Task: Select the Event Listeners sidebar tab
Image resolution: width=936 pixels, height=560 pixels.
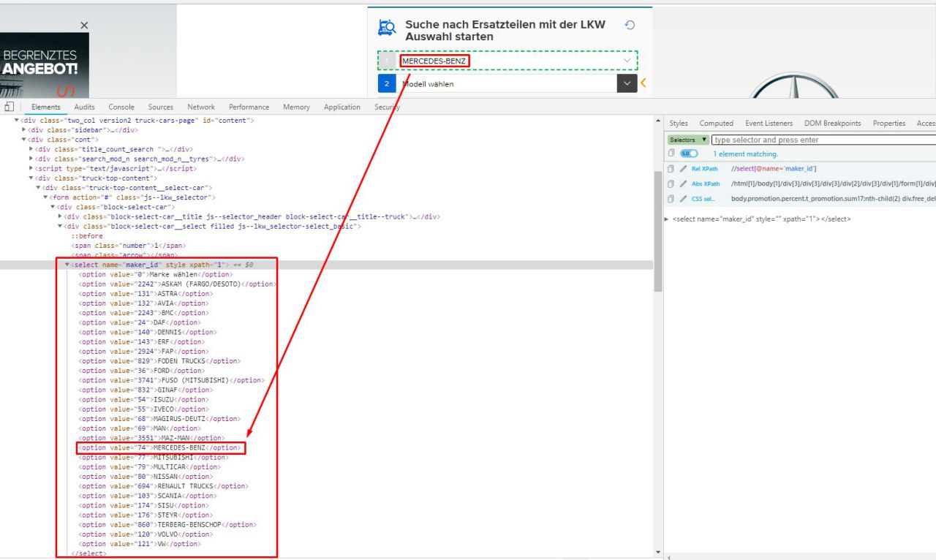Action: [x=769, y=124]
